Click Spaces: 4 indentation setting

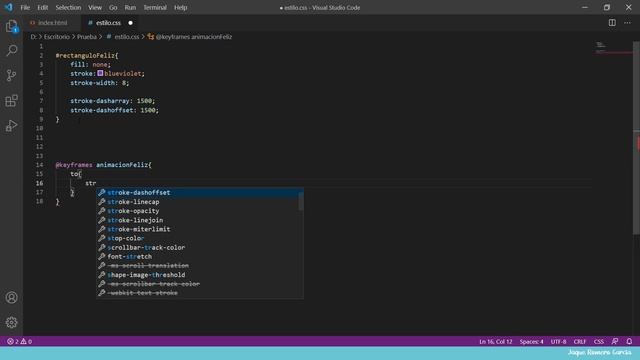(x=531, y=341)
